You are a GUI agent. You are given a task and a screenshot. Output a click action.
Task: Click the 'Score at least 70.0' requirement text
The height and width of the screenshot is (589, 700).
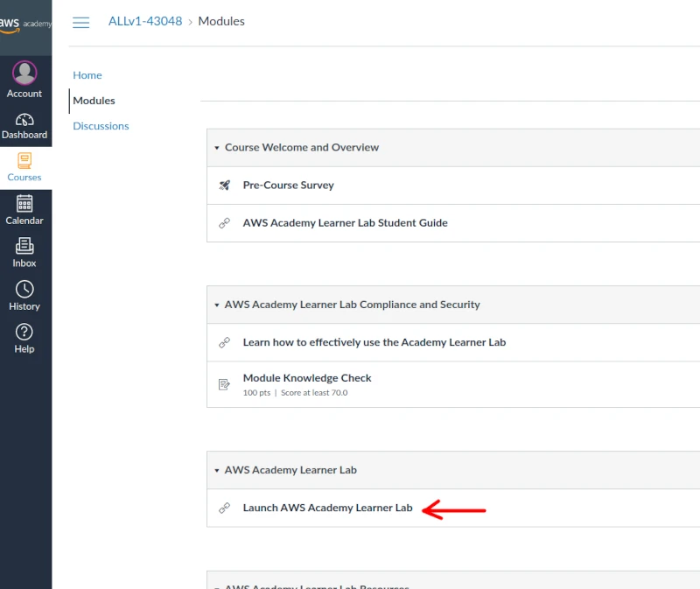(x=314, y=392)
